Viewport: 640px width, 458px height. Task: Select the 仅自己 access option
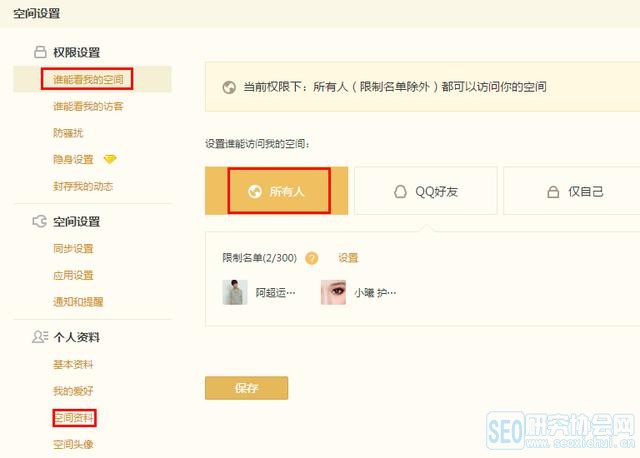(571, 191)
